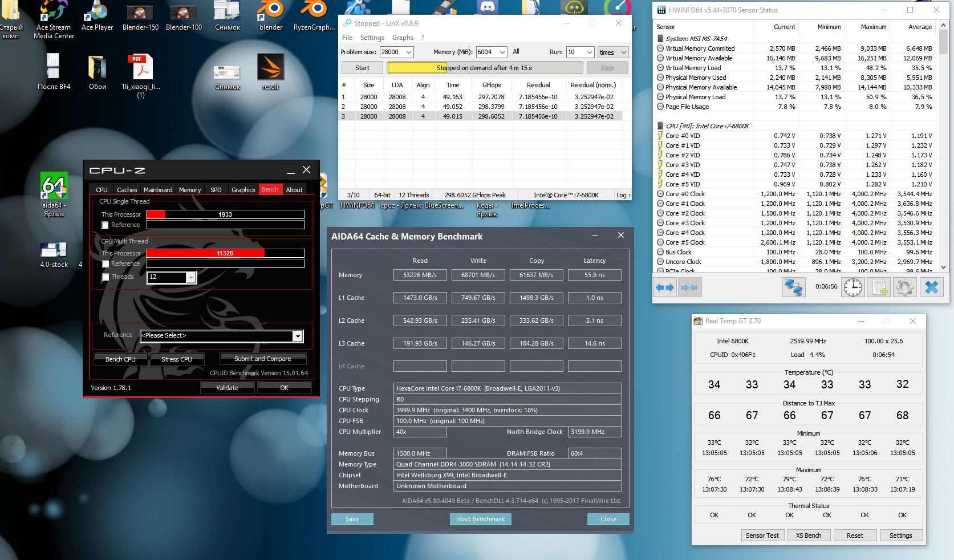Switch to the Graphics tab in CPU-Z
Screen dimensions: 954x560
pos(243,190)
